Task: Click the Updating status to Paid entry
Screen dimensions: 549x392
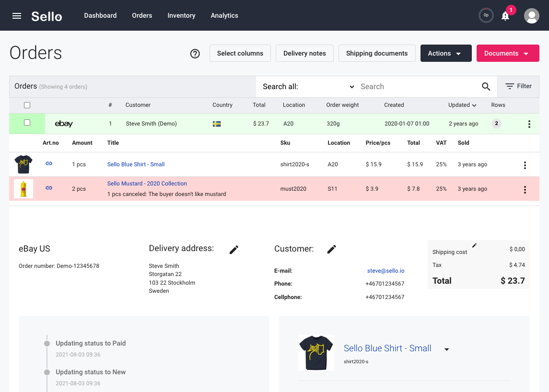Action: (91, 343)
